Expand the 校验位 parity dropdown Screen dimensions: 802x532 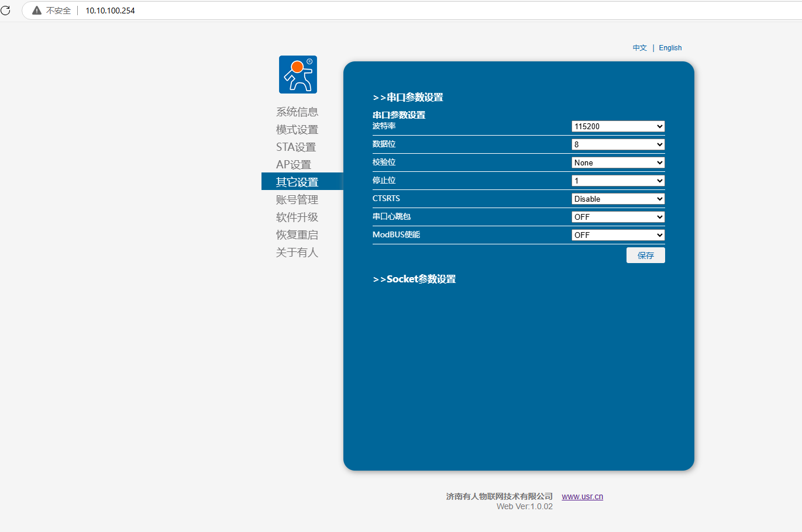618,163
